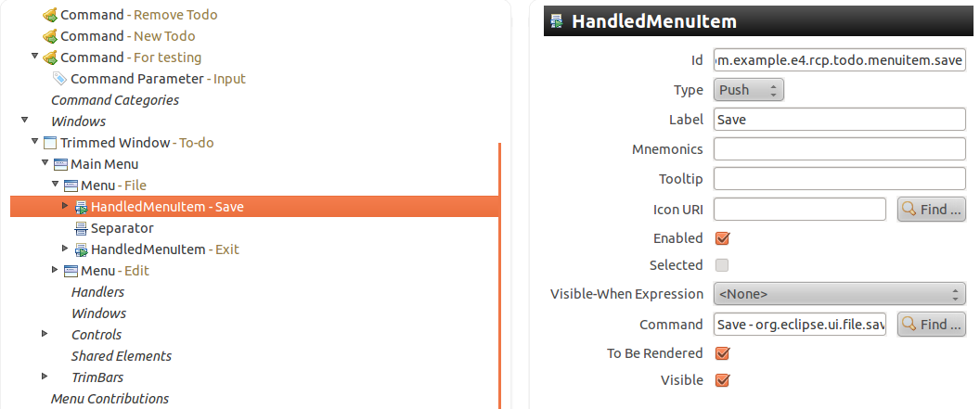Click the Command Remove Todo icon
Viewport: 980px width, 409px height.
pyautogui.click(x=50, y=15)
